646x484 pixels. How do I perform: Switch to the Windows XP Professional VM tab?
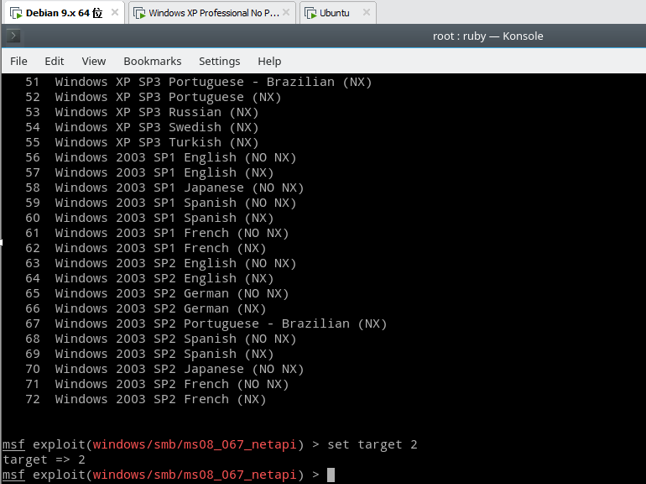213,13
